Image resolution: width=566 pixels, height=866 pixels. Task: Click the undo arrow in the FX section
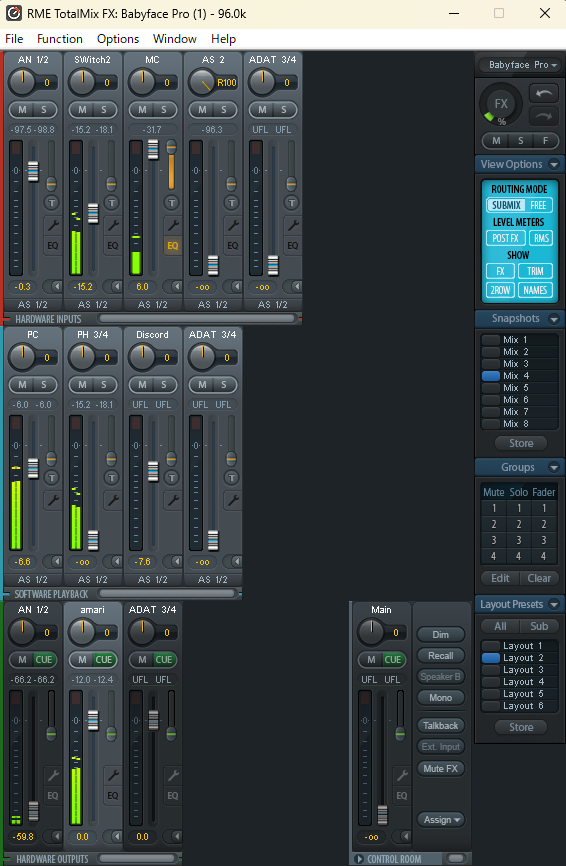[x=544, y=93]
